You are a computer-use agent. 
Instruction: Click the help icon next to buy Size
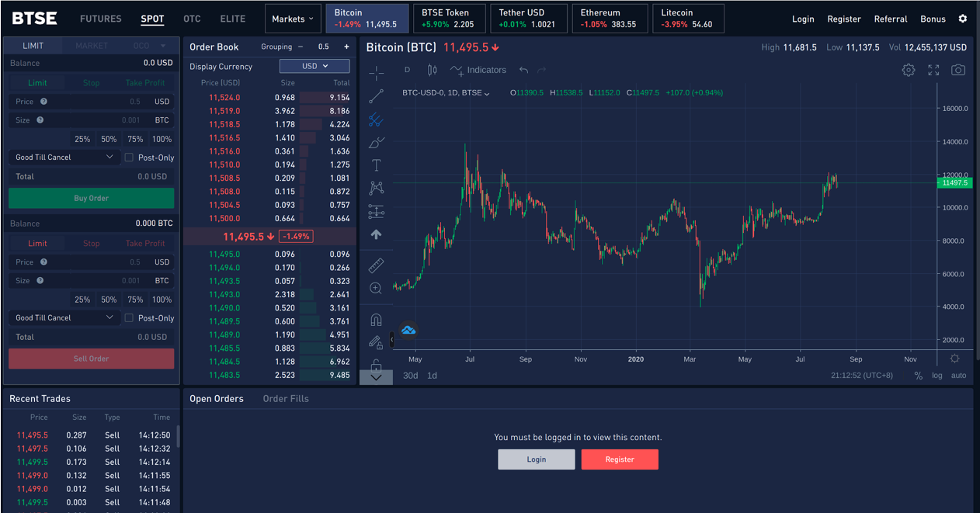(x=40, y=120)
